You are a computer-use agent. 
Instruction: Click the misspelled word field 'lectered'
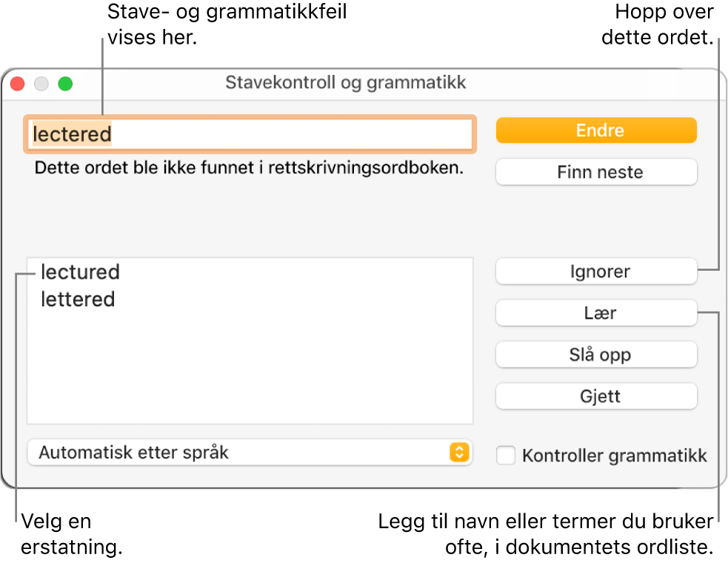(250, 134)
